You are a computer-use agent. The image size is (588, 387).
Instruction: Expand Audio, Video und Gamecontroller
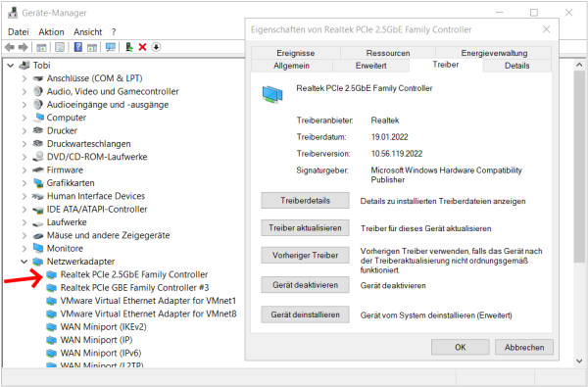click(x=24, y=91)
